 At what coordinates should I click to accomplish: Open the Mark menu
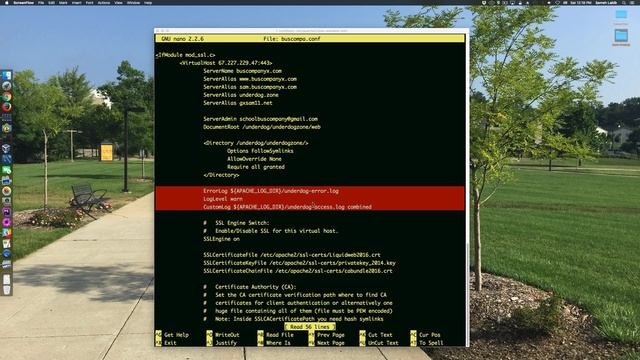pyautogui.click(x=63, y=2)
